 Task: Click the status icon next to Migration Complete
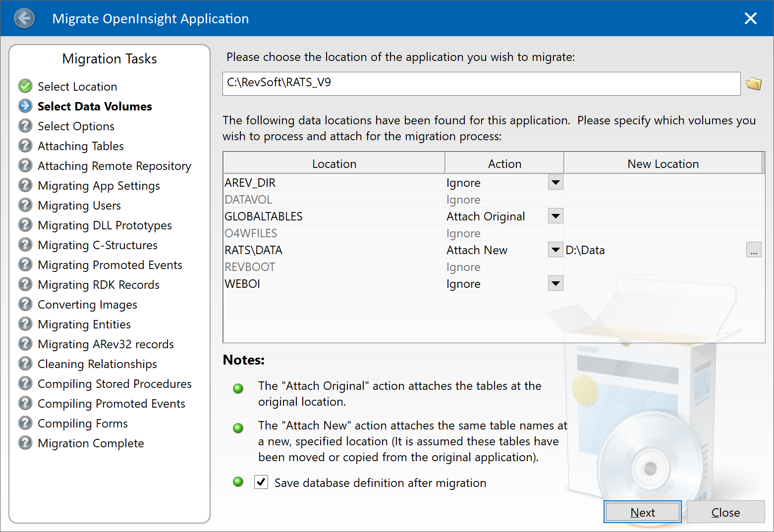click(x=25, y=443)
